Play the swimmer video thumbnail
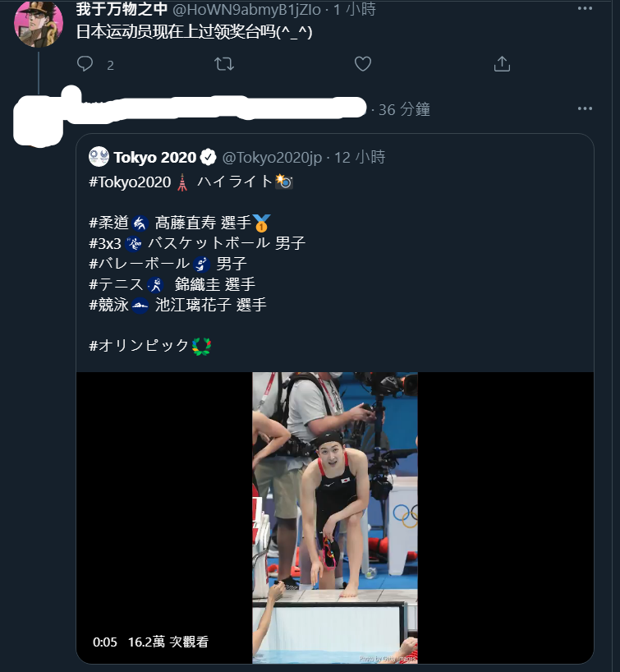Viewport: 620px width, 672px height. [x=335, y=518]
